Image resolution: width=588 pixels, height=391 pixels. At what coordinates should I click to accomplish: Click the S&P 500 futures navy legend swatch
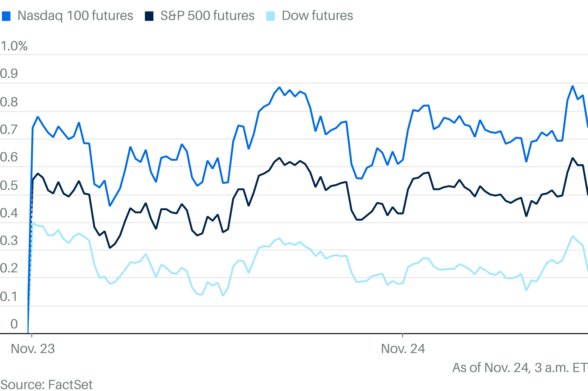click(x=149, y=16)
